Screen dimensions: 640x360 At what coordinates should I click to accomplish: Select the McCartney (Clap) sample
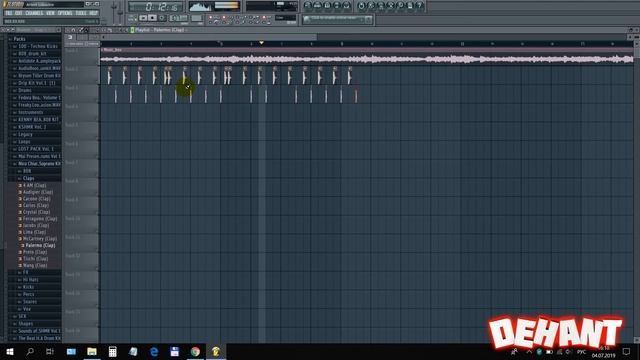tap(40, 238)
